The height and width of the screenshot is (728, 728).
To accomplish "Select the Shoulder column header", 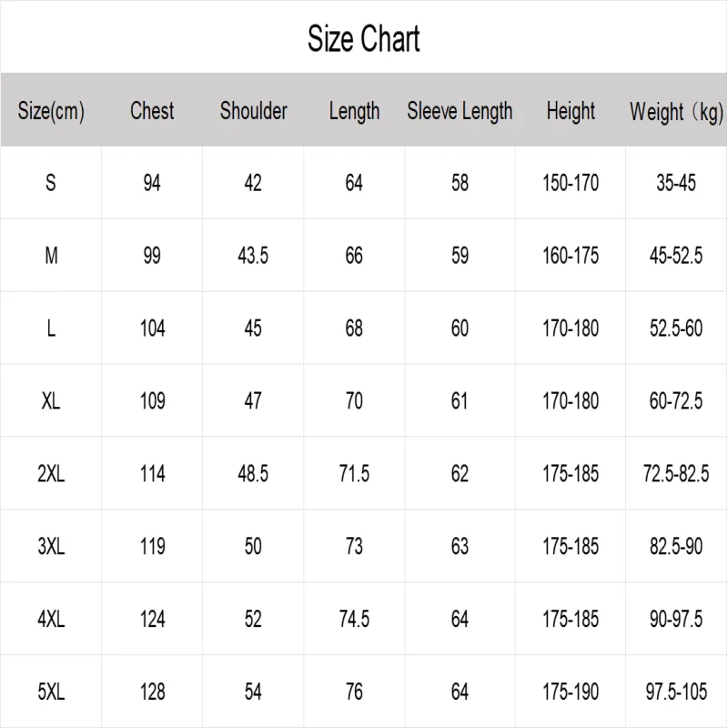I will click(x=254, y=111).
